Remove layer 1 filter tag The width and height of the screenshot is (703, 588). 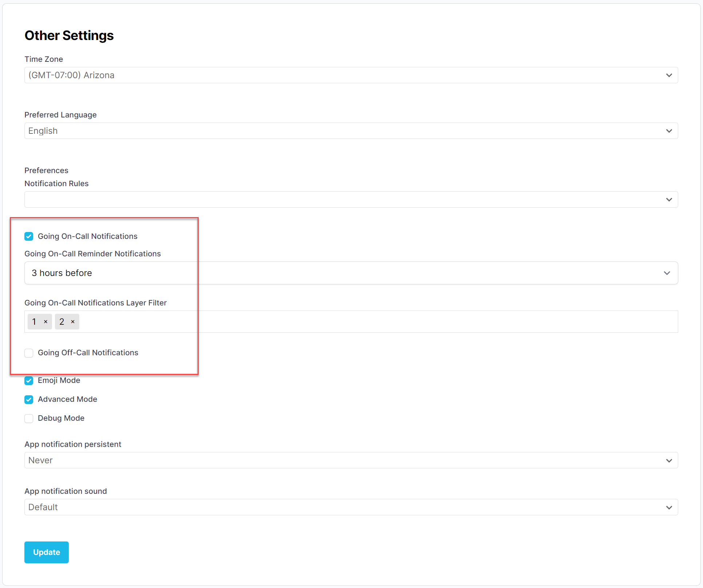tap(46, 322)
